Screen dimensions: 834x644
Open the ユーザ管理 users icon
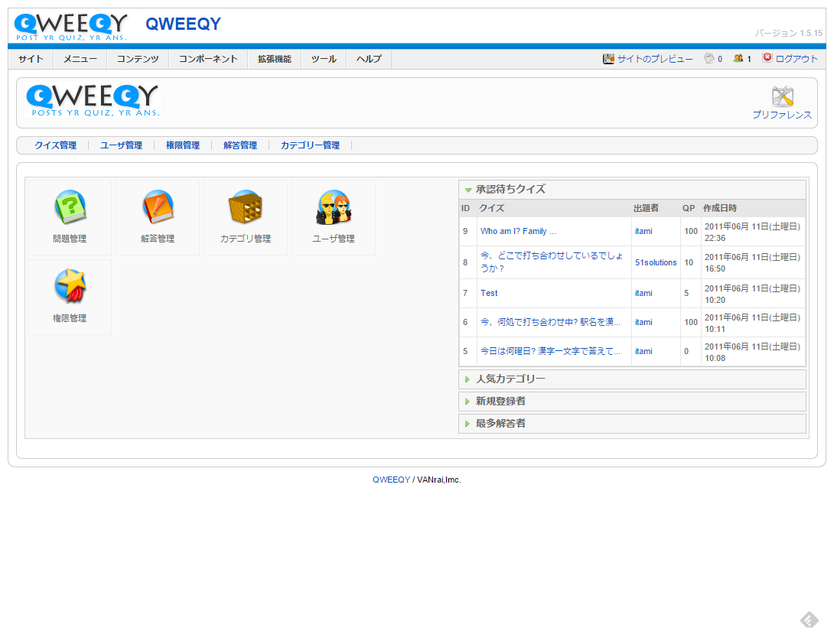point(334,207)
